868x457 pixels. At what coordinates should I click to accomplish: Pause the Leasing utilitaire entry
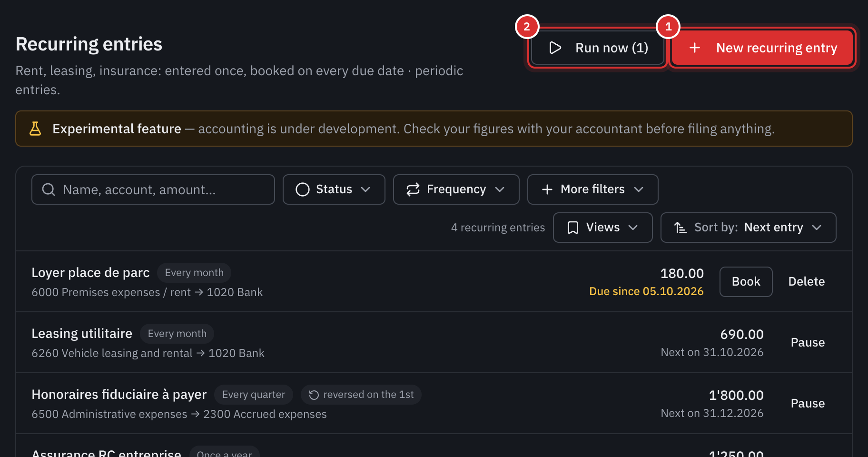(x=808, y=343)
